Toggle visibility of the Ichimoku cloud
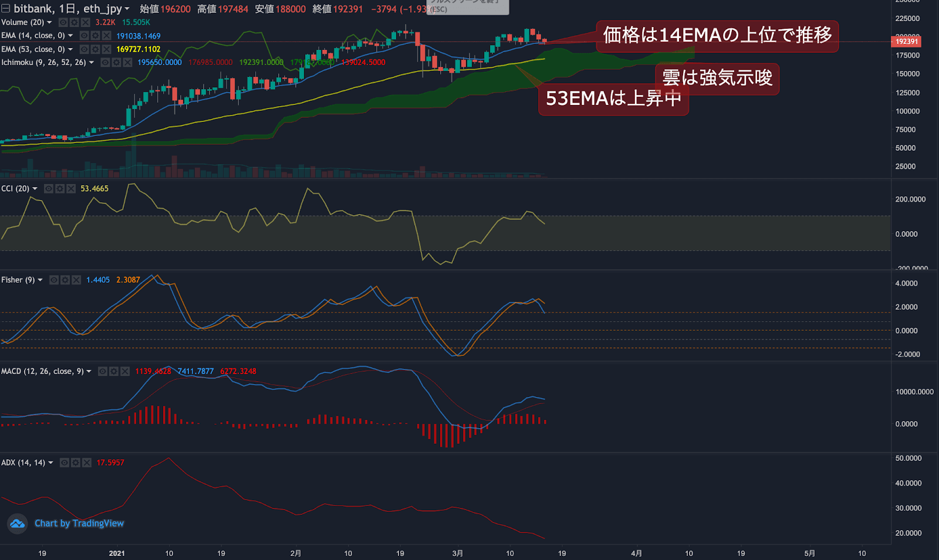The image size is (939, 560). pyautogui.click(x=106, y=62)
